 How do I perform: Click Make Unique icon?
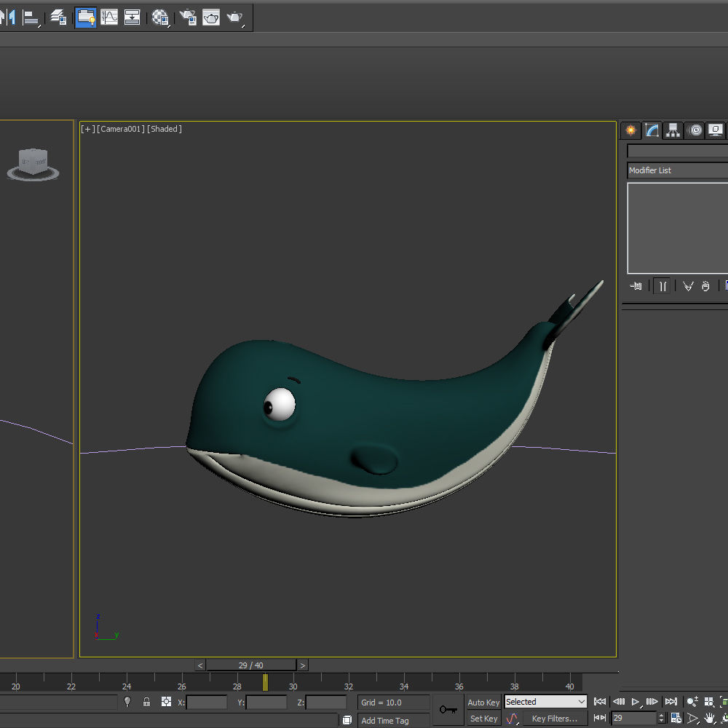(688, 286)
